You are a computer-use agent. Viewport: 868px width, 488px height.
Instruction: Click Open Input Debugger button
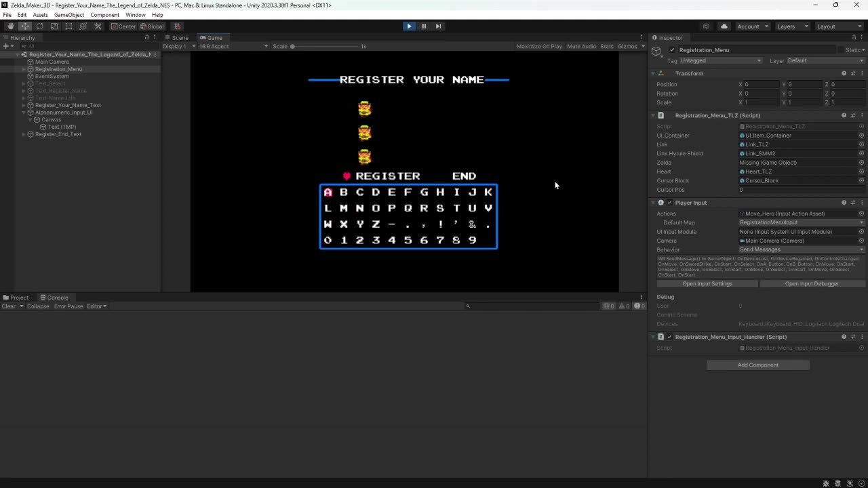[812, 284]
